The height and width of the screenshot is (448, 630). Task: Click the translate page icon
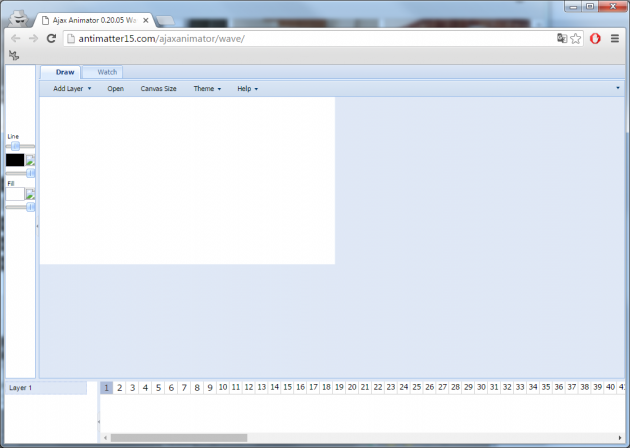[x=561, y=38]
